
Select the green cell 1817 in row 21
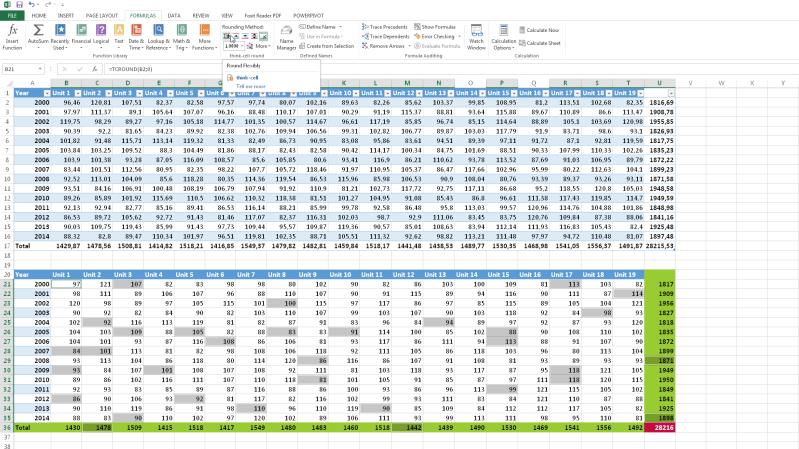[x=660, y=284]
